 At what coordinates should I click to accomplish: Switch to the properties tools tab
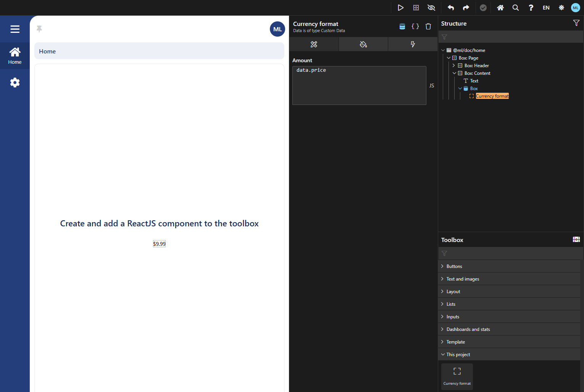(x=314, y=44)
